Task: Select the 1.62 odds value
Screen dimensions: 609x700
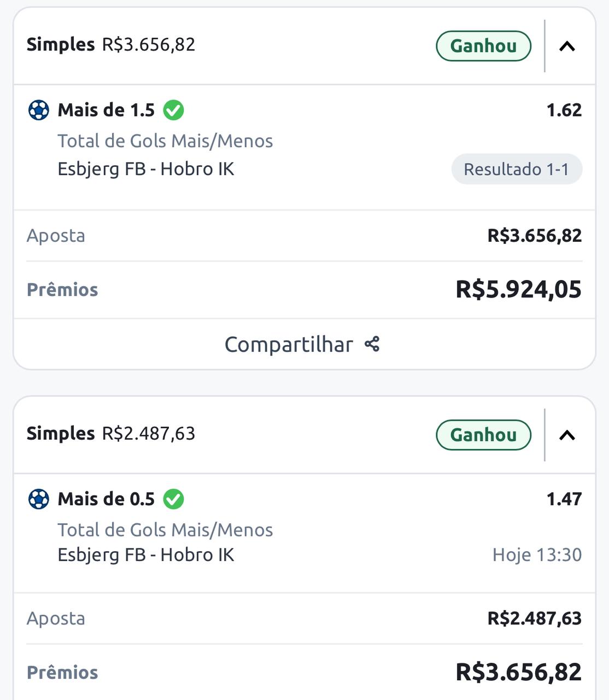Action: pos(564,110)
